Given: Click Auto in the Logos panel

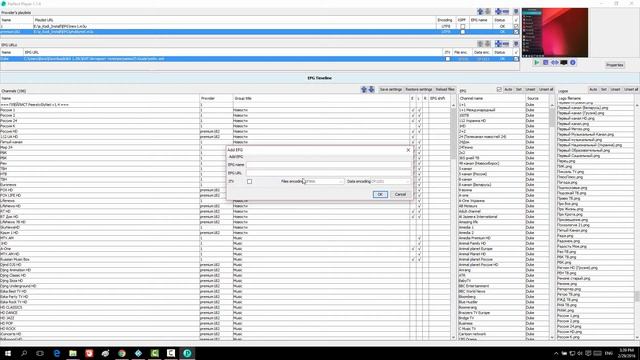Looking at the screenshot, I should (593, 89).
